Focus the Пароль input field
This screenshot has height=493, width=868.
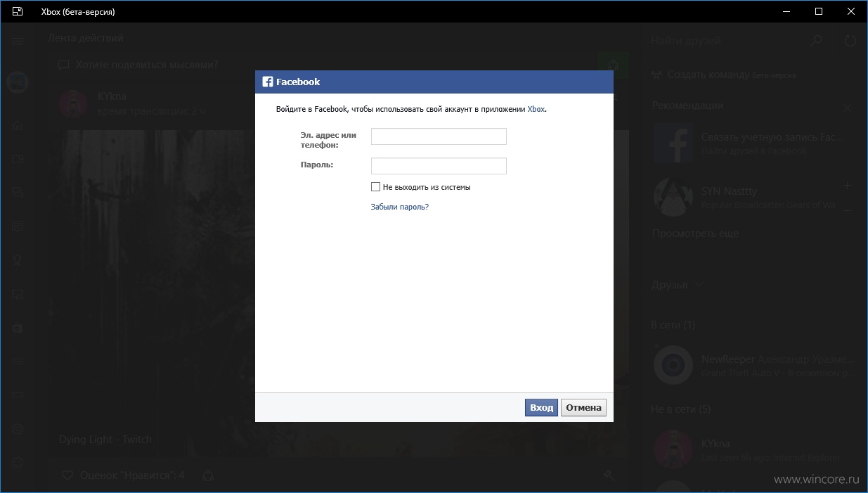[x=439, y=166]
